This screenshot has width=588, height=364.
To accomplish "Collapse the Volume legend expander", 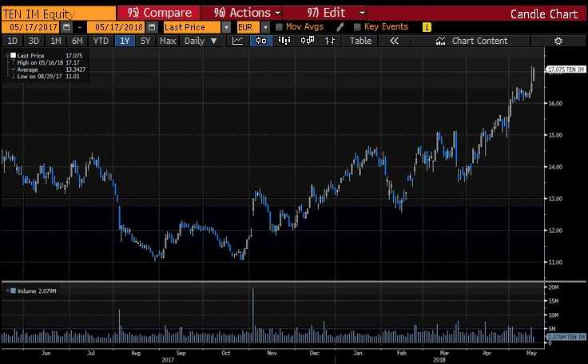I will pos(7,291).
